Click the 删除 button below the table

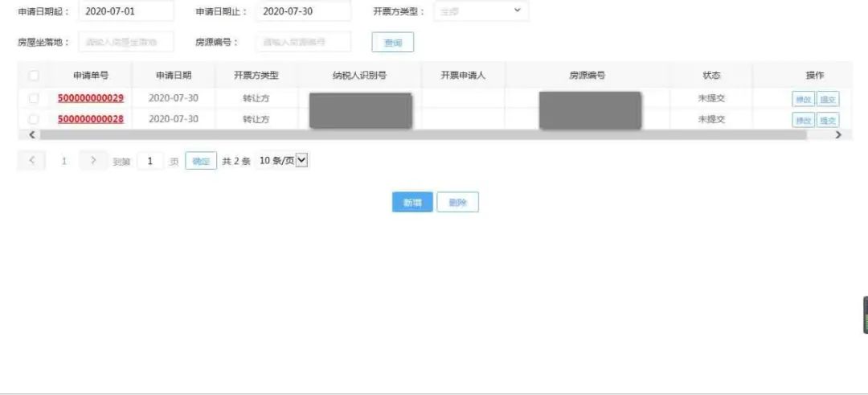pyautogui.click(x=457, y=202)
